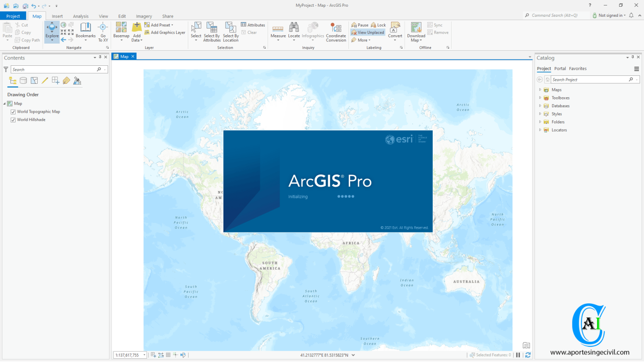Click the Go To XY tool

coord(103,31)
